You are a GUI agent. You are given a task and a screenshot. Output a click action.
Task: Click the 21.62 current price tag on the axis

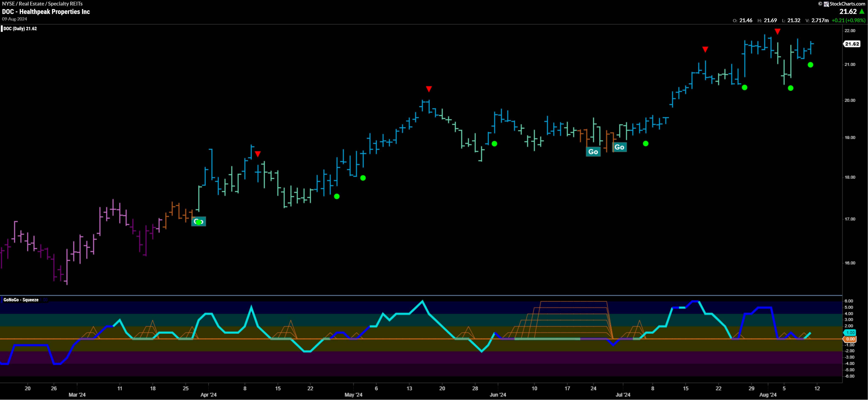click(852, 44)
